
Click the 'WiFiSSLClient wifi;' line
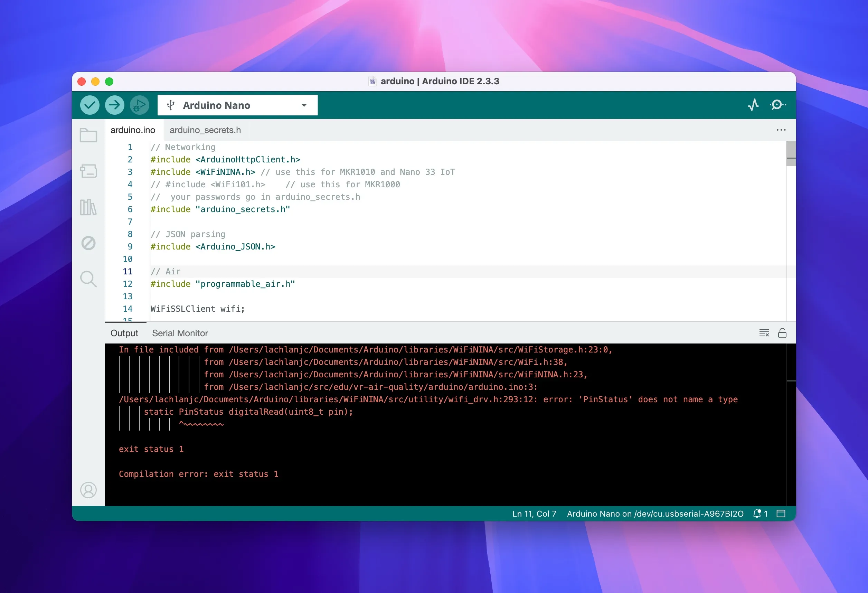click(x=198, y=309)
